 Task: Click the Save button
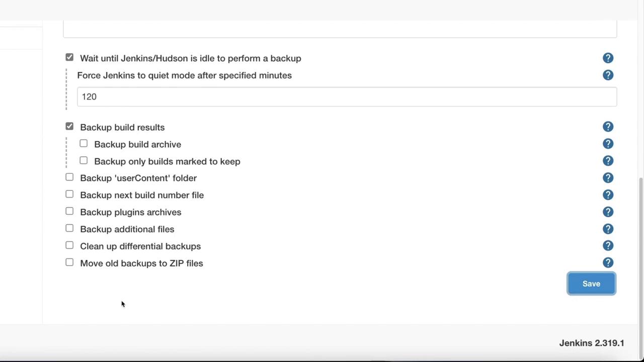click(591, 284)
